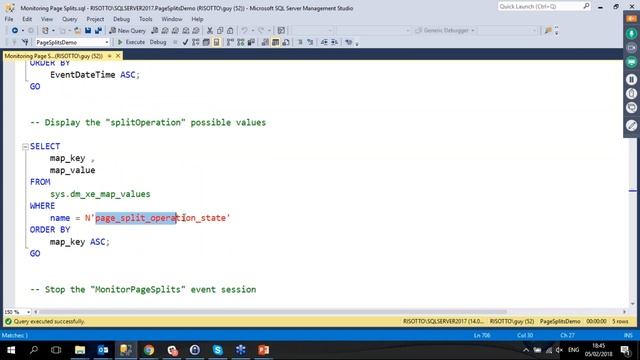Screen dimensions: 640x360
Task: Open the Debug menu
Action: (121, 19)
